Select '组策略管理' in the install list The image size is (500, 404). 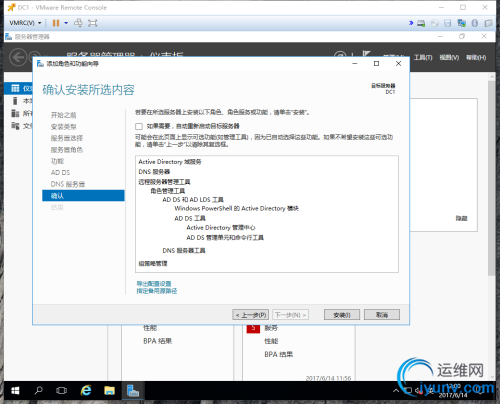(x=153, y=264)
